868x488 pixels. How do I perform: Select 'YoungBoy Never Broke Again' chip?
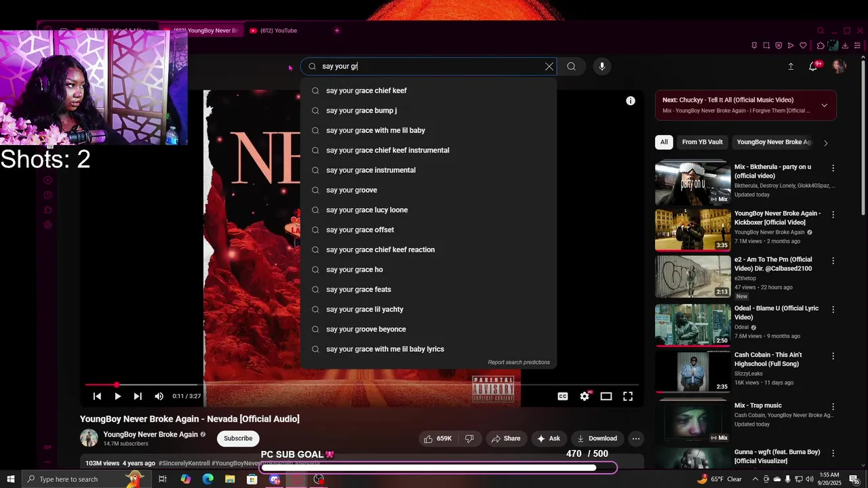coord(774,142)
